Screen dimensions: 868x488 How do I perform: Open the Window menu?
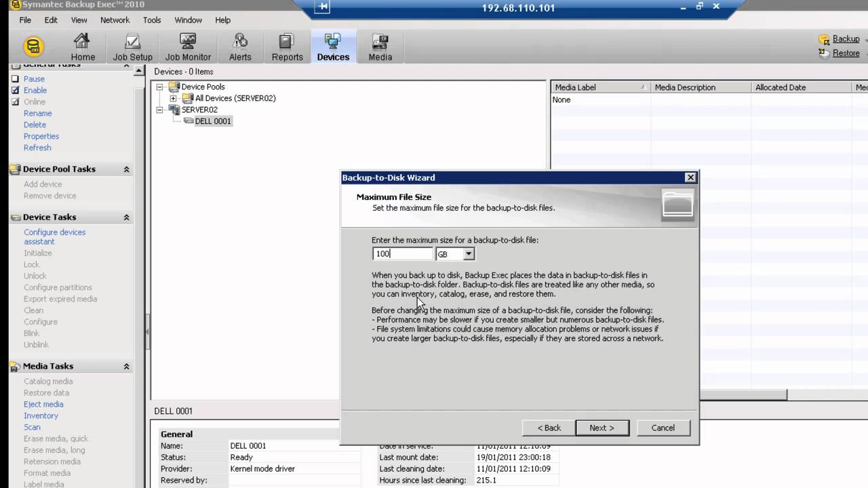(188, 20)
